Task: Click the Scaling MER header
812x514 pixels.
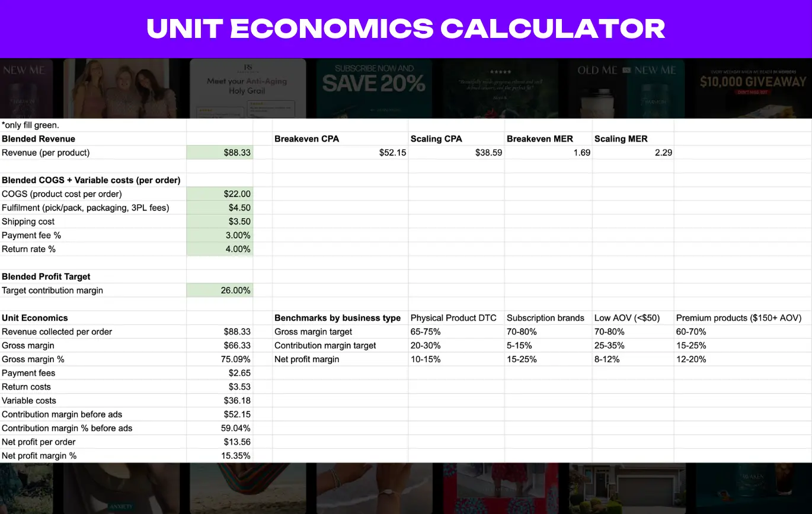Action: click(621, 139)
